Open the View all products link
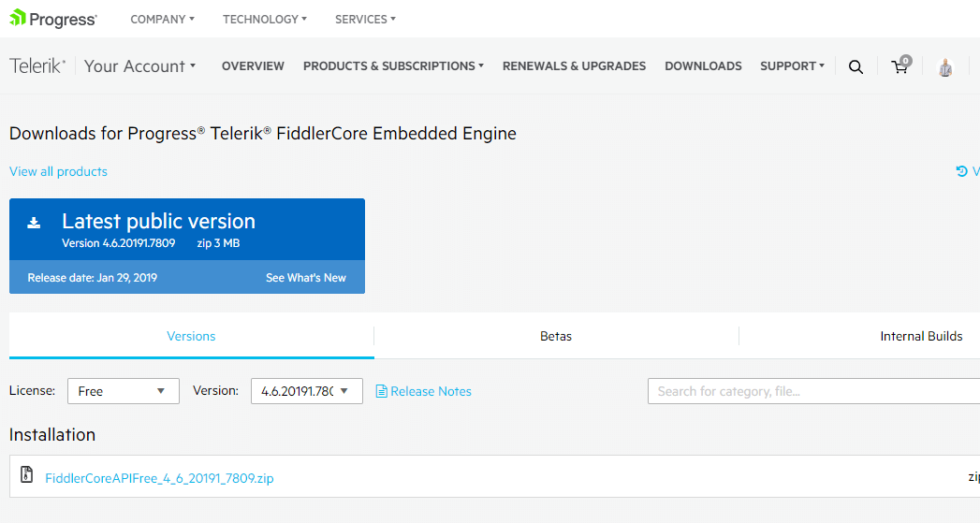Viewport: 980px width, 523px height. click(58, 171)
